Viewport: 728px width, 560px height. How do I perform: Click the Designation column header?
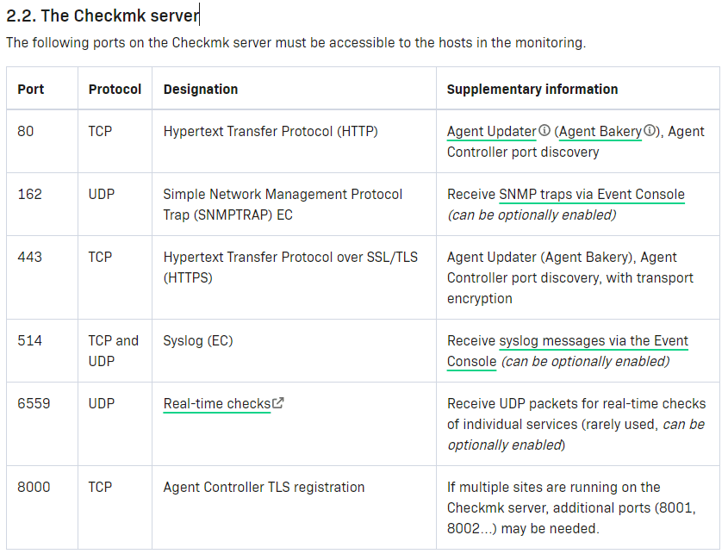click(x=201, y=89)
